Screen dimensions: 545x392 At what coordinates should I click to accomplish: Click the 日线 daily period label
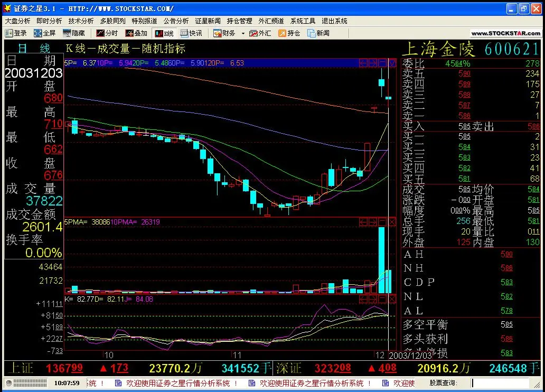click(34, 49)
